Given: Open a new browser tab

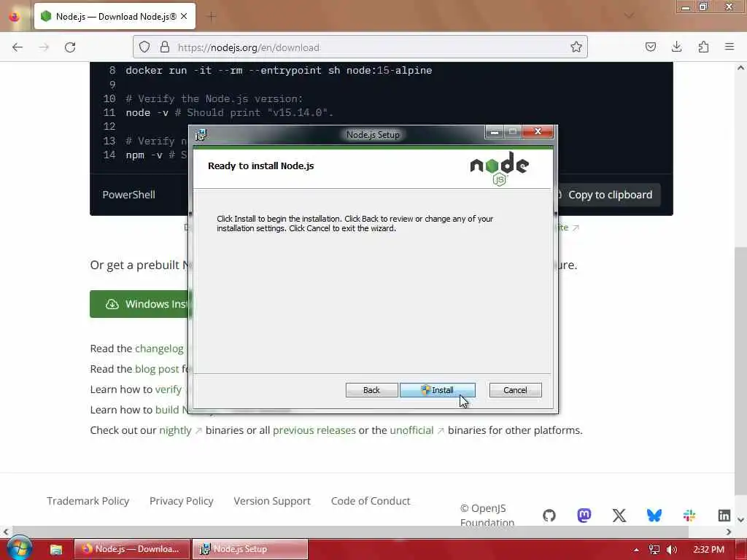Looking at the screenshot, I should [212, 17].
